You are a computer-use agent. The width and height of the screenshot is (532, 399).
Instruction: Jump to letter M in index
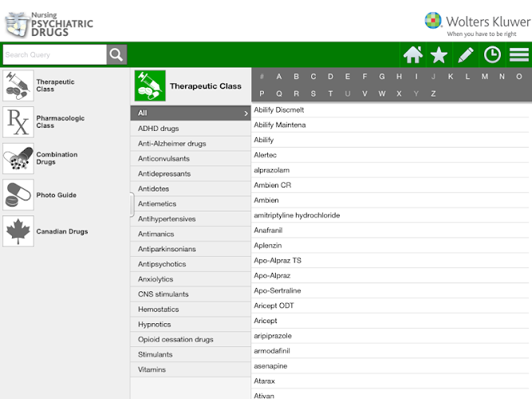point(484,77)
